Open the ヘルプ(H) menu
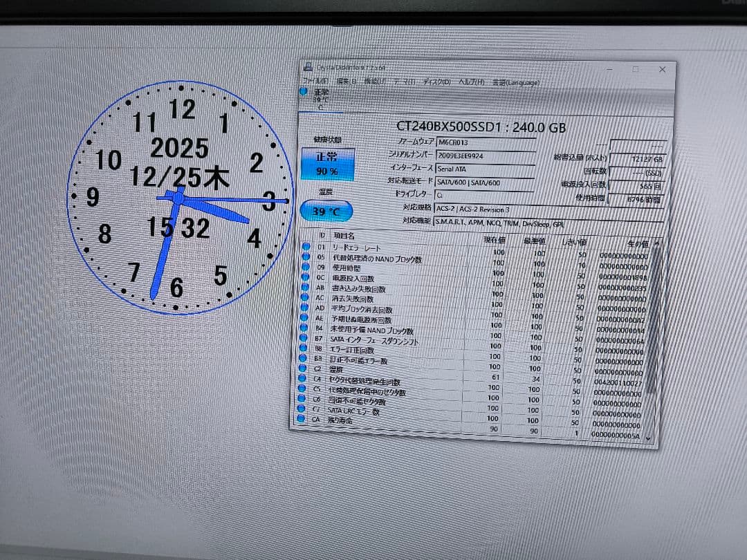747x560 pixels. [x=472, y=82]
